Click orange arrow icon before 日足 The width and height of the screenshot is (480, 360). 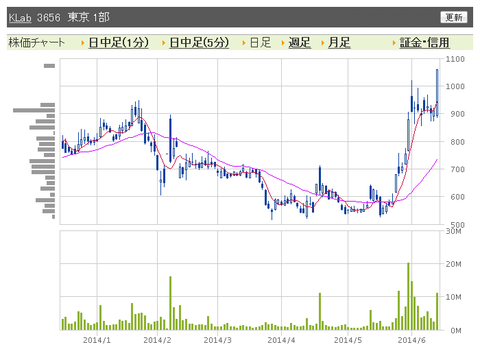point(244,43)
